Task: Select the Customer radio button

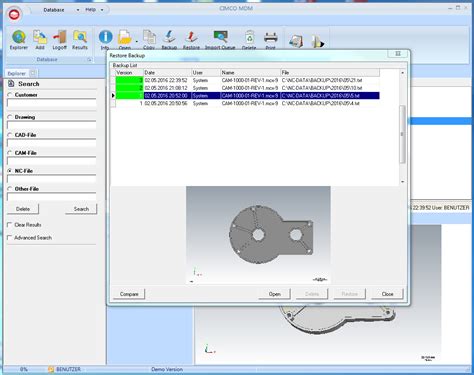Action: [x=10, y=95]
